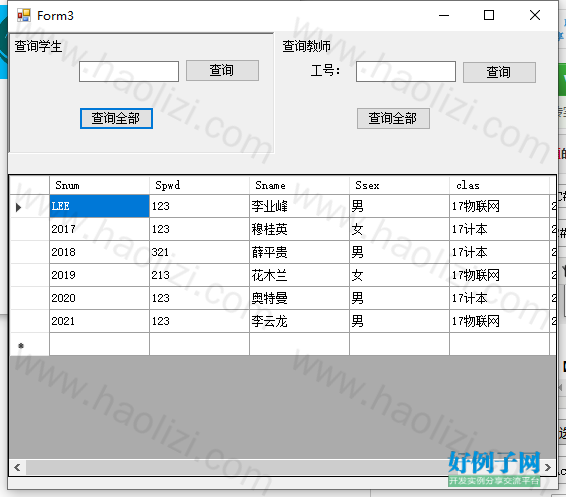The height and width of the screenshot is (497, 566).
Task: Click the Form3 window icon
Action: point(24,15)
